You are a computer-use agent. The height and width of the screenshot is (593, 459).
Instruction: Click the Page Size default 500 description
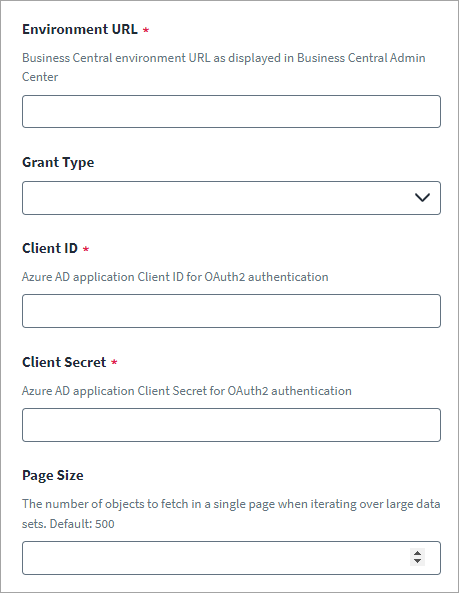pos(231,514)
